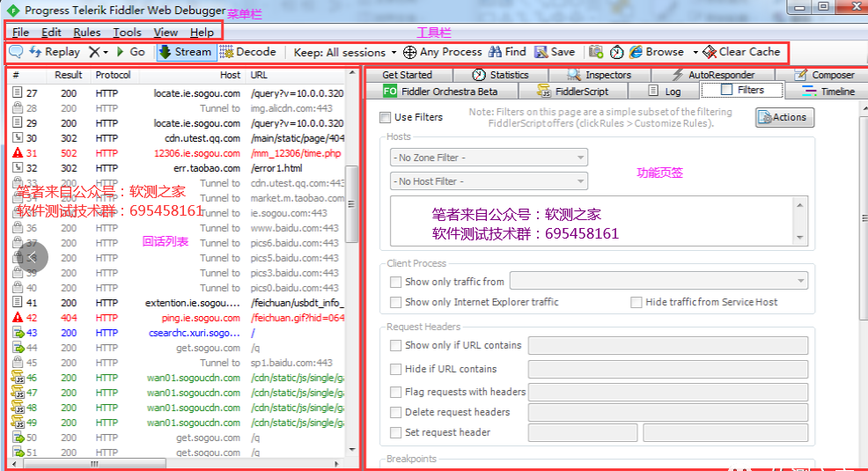Viewport: 868px width, 471px height.
Task: Click the comment speech bubble icon in toolbar
Action: (x=16, y=52)
